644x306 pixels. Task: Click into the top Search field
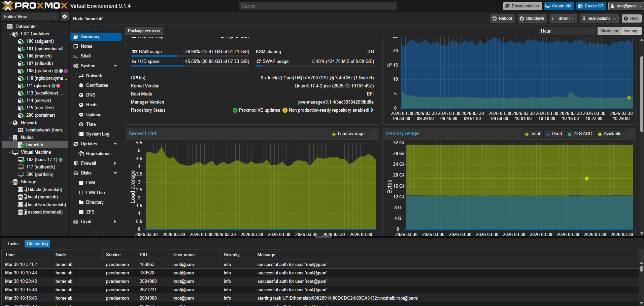318,6
